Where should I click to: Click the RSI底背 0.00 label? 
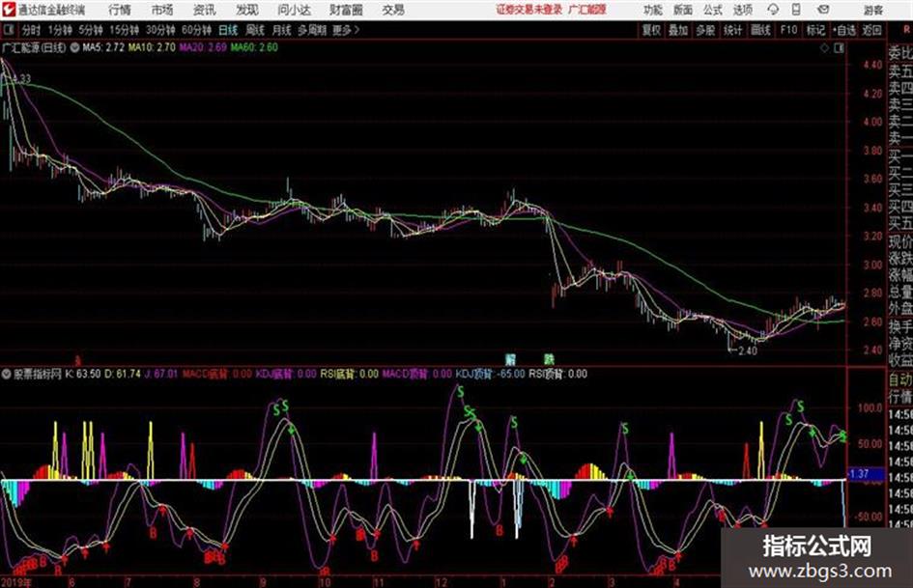[350, 374]
